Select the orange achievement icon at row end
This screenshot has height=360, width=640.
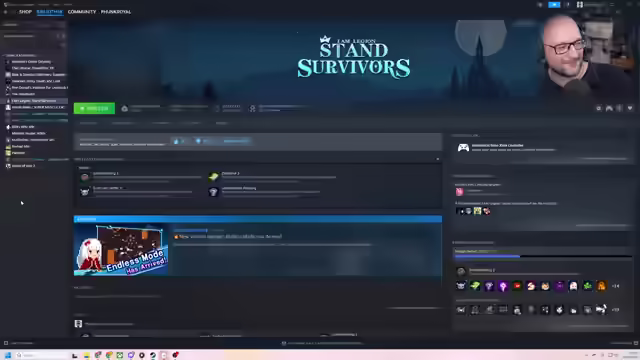[x=601, y=286]
